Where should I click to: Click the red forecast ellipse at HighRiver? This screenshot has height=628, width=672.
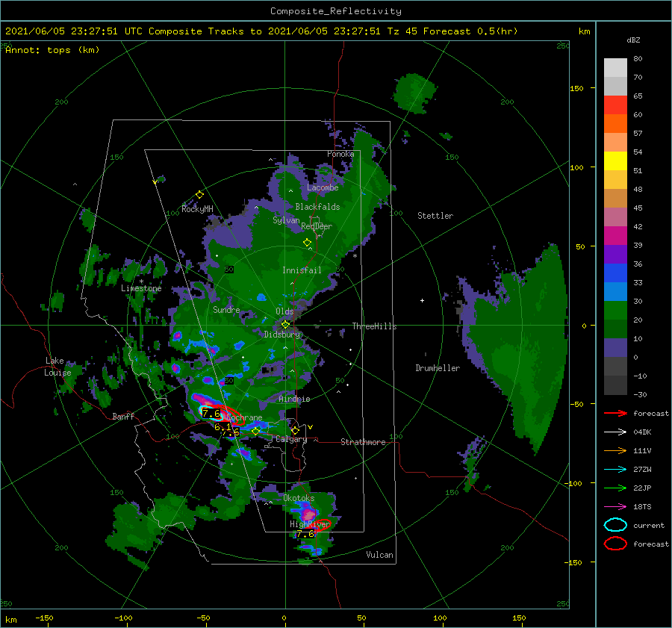(x=321, y=526)
